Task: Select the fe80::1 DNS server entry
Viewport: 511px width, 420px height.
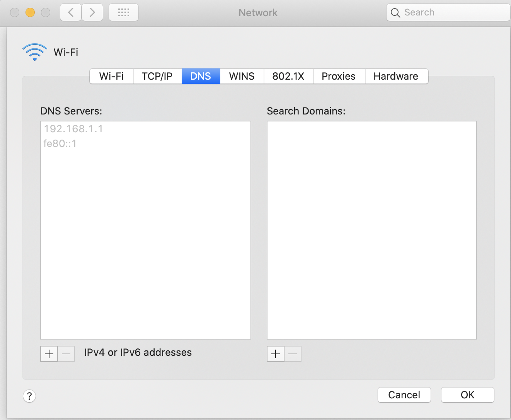Action: coord(146,143)
